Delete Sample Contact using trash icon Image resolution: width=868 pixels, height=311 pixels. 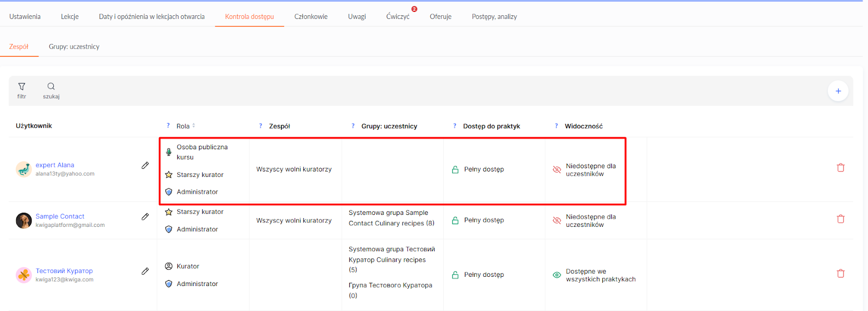(x=841, y=219)
